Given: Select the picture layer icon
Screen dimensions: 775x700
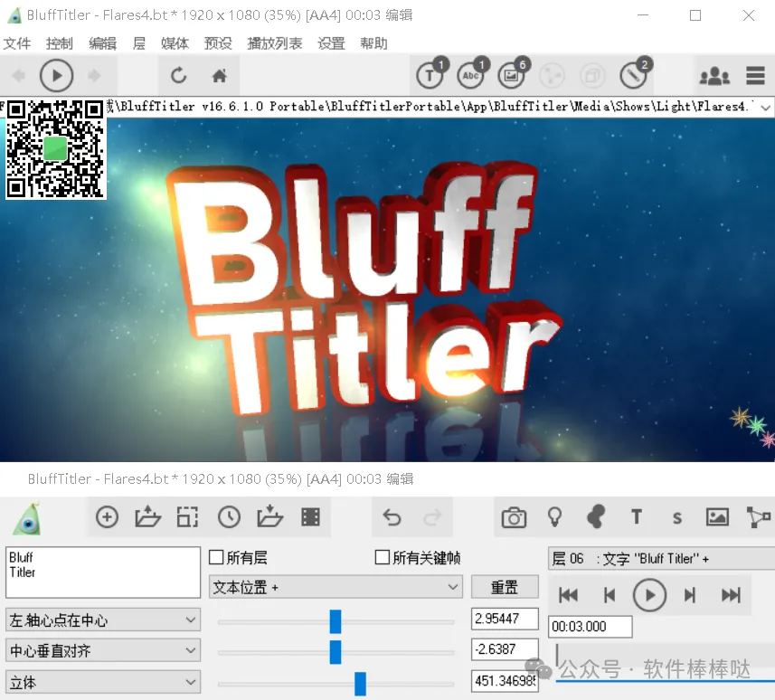Looking at the screenshot, I should coord(717,517).
